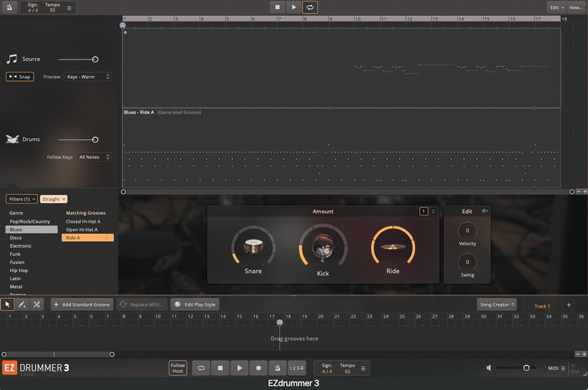Adjust the Drums volume slider
This screenshot has height=390, width=588.
[95, 139]
